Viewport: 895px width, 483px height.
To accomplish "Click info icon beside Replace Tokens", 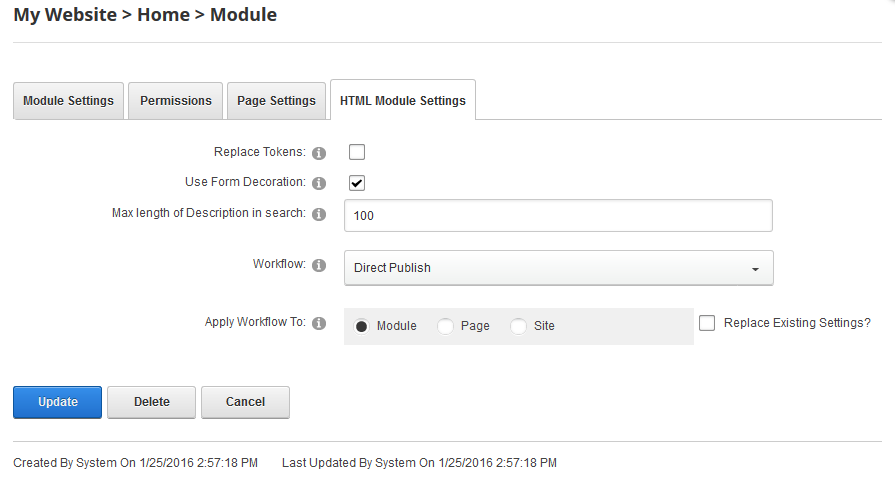I will pyautogui.click(x=319, y=153).
